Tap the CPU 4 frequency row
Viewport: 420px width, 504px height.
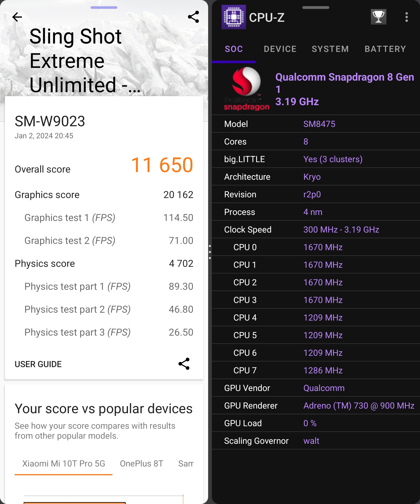pos(315,318)
